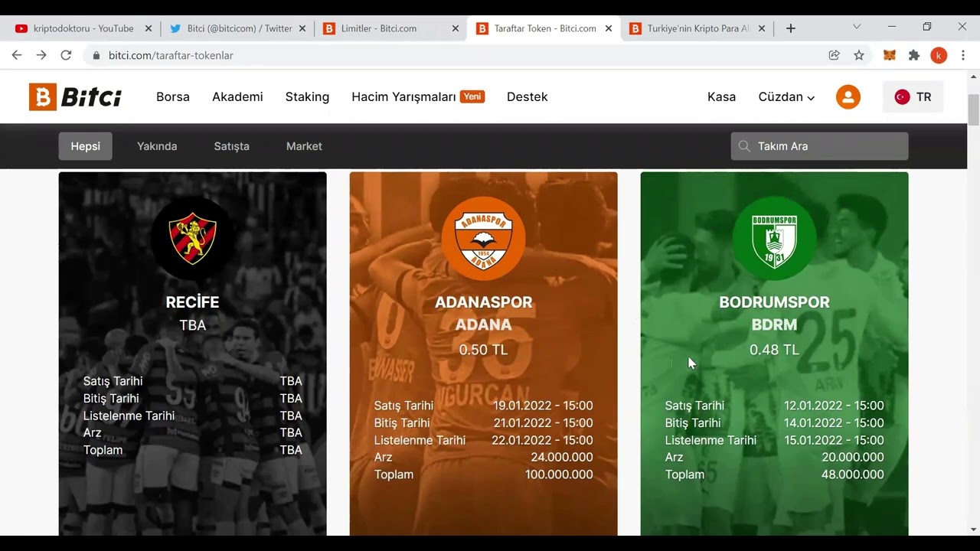Click the Bitci logo
Screen dimensions: 980x551
[x=75, y=97]
